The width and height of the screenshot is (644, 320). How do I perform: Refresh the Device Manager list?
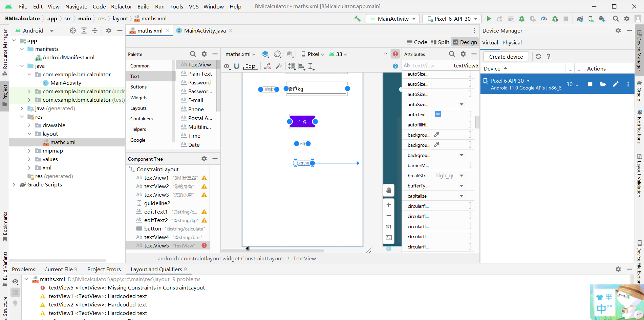[538, 56]
